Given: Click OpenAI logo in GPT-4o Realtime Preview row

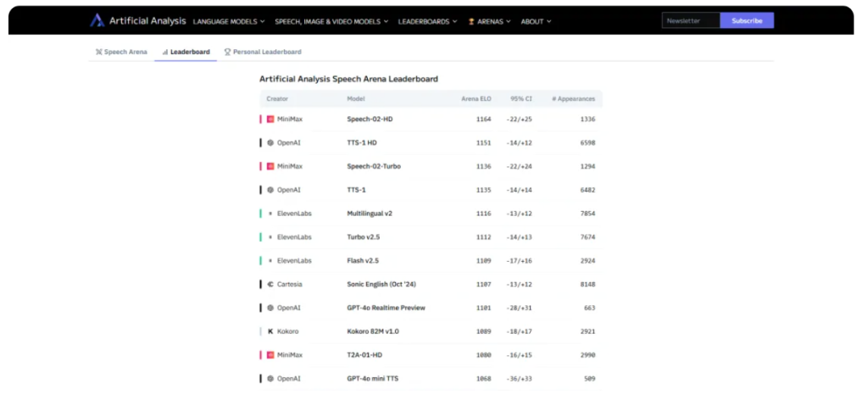Looking at the screenshot, I should click(270, 308).
